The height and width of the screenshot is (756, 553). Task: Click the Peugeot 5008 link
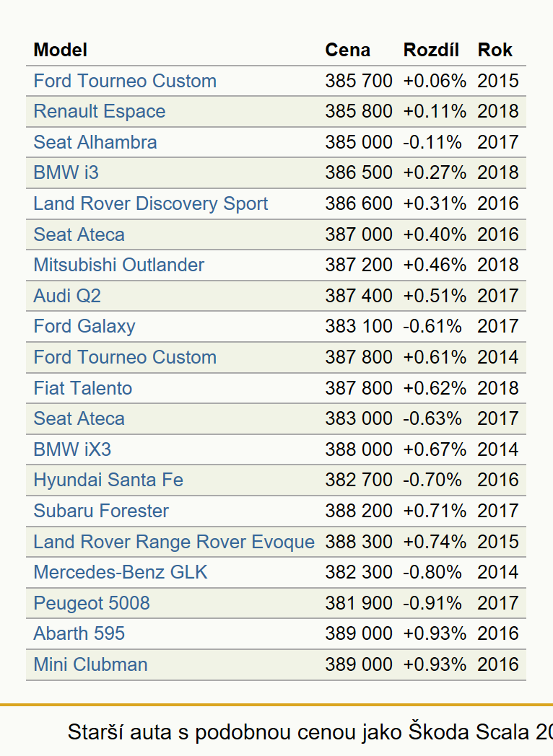(x=92, y=603)
